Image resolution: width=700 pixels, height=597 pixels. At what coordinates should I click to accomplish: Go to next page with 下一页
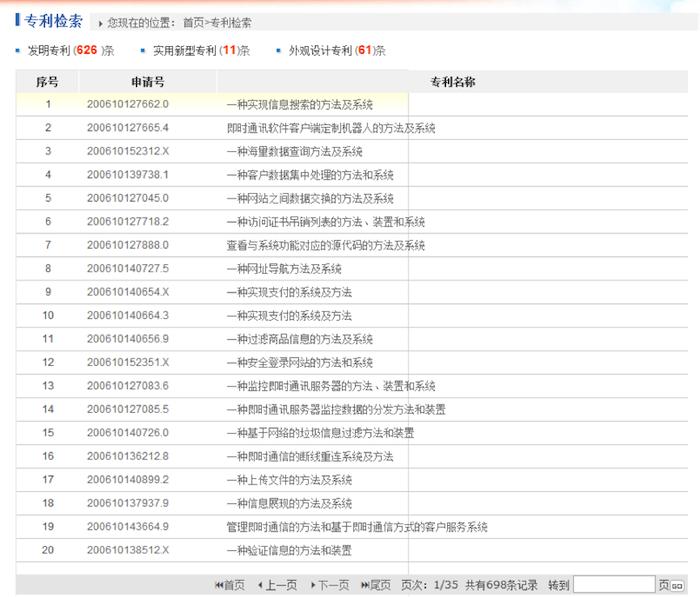coord(329,584)
